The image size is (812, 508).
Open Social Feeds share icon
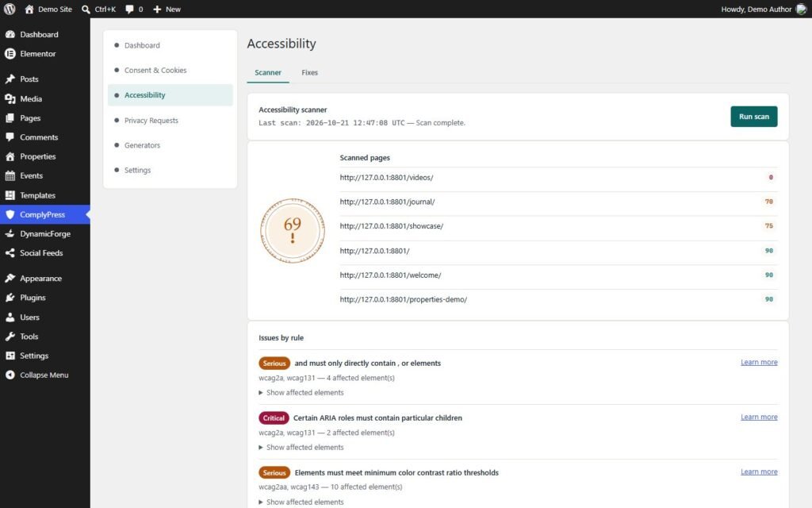click(10, 252)
